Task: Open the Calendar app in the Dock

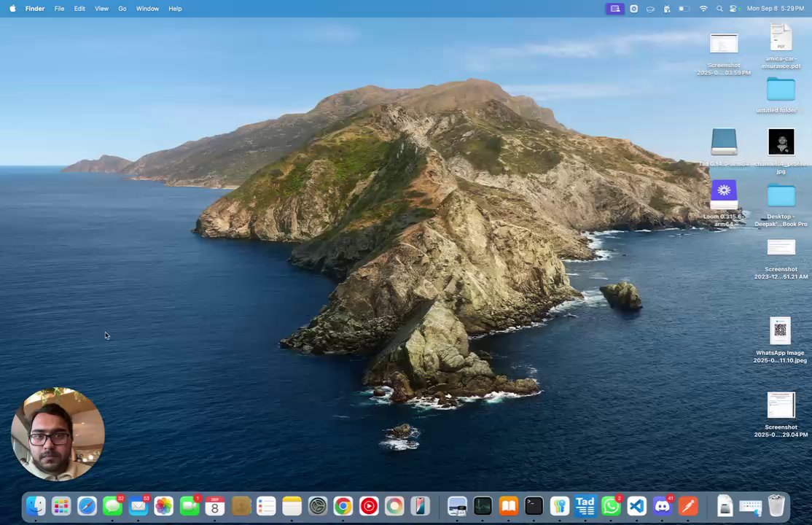Action: [x=214, y=505]
